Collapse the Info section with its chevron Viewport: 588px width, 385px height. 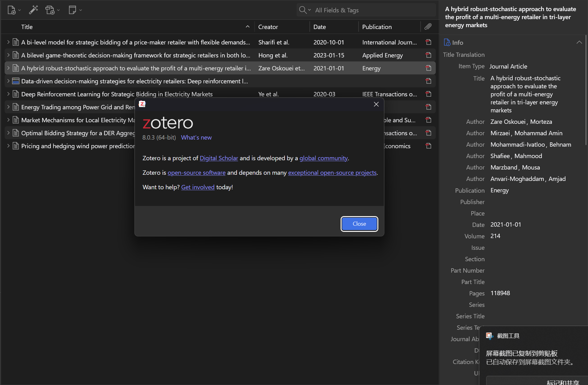pos(579,42)
